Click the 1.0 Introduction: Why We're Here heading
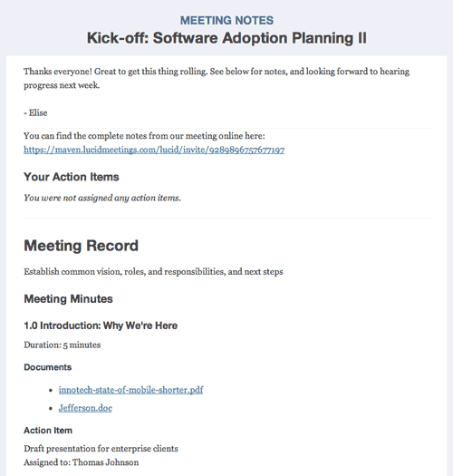 click(x=101, y=325)
